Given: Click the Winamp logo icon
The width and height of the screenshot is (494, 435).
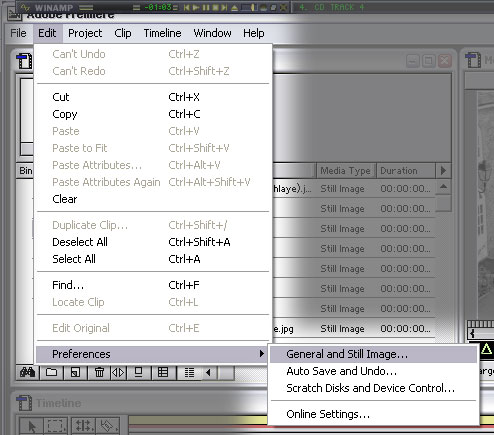Looking at the screenshot, I should tap(25, 7).
